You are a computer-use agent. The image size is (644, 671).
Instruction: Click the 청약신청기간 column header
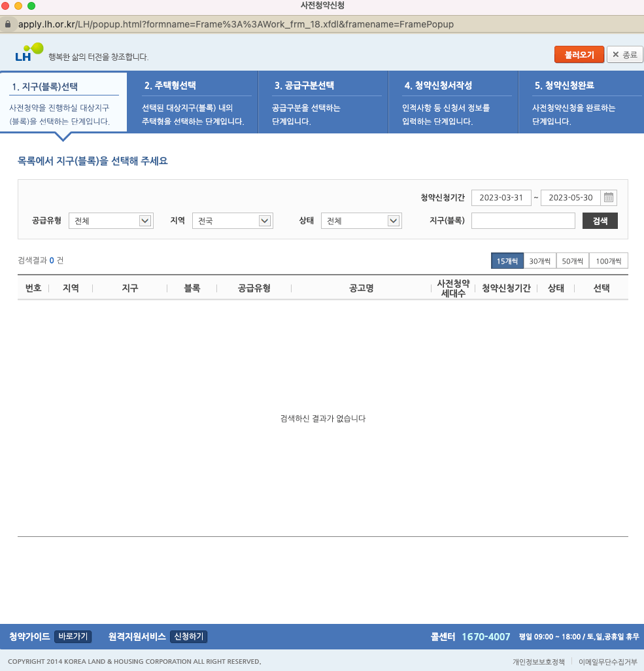(506, 288)
